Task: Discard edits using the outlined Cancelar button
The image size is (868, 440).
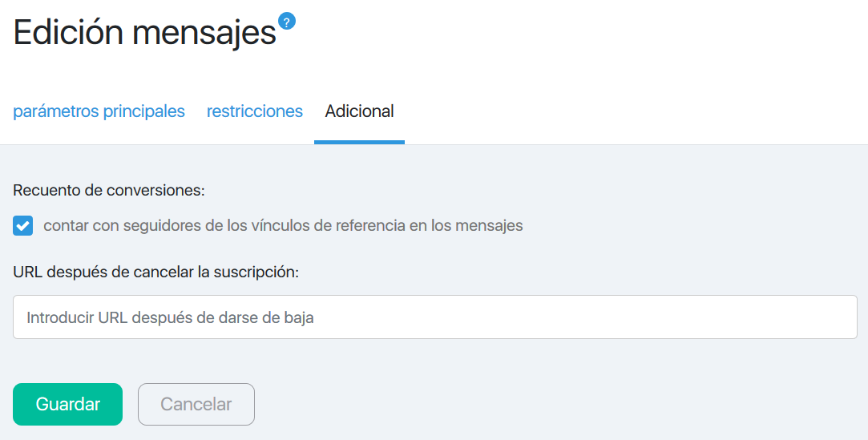Action: coord(196,404)
